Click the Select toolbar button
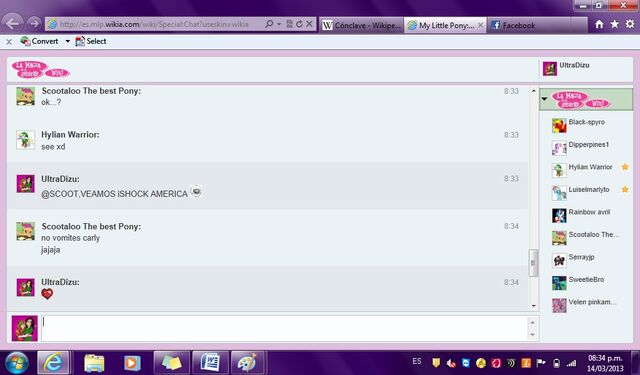This screenshot has width=640, height=375. (91, 41)
